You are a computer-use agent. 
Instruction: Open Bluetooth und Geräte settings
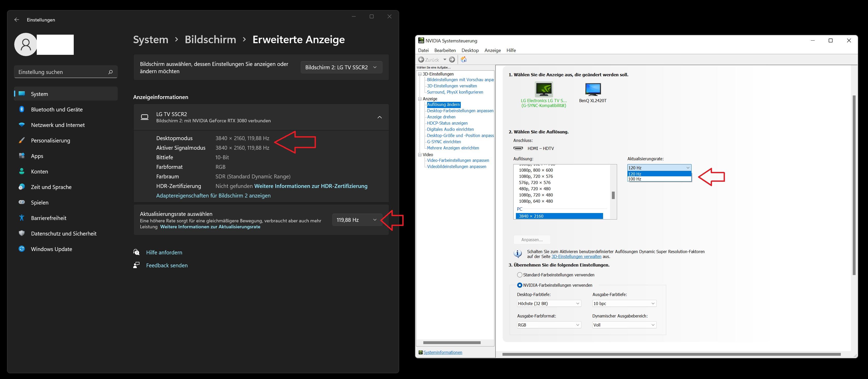[x=66, y=109]
